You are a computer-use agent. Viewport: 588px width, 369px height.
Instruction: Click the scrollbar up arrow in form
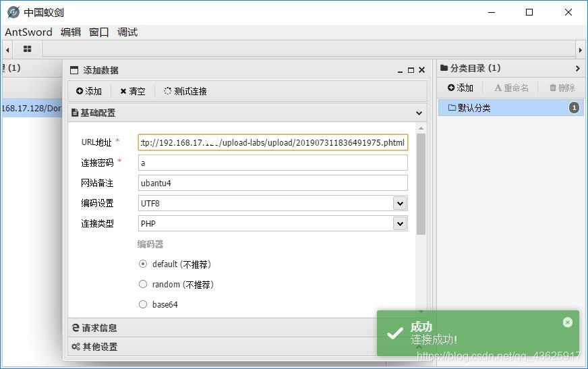[421, 129]
